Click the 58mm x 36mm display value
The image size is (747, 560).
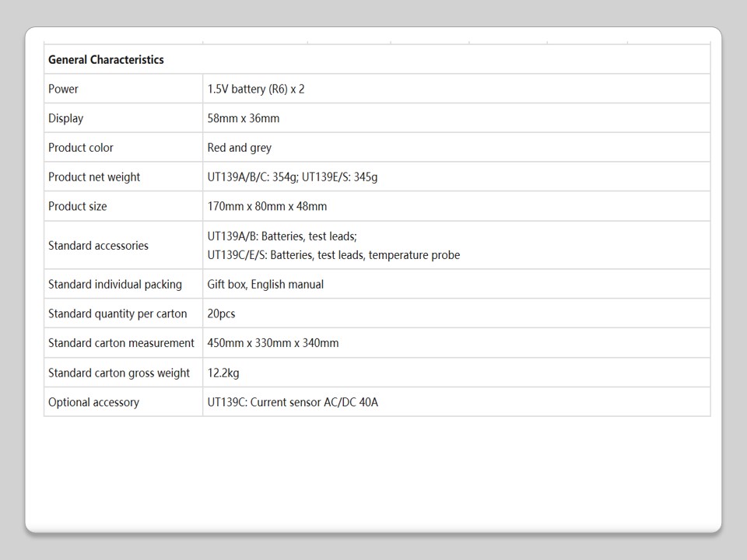[244, 118]
